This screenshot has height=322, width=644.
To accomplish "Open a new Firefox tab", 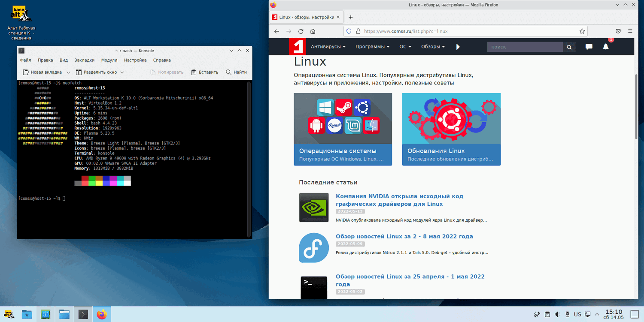I will pyautogui.click(x=350, y=17).
